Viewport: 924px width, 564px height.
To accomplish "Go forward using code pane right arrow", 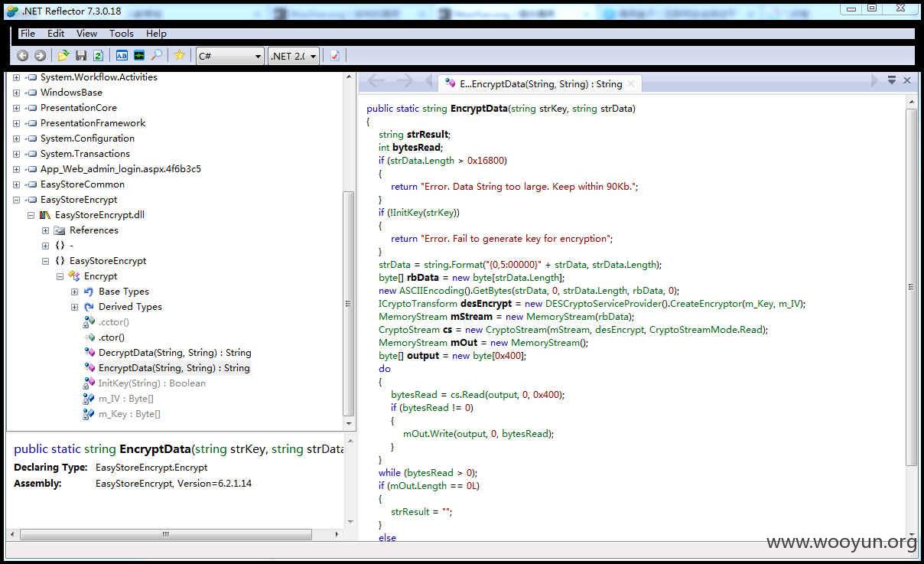I will [x=404, y=81].
